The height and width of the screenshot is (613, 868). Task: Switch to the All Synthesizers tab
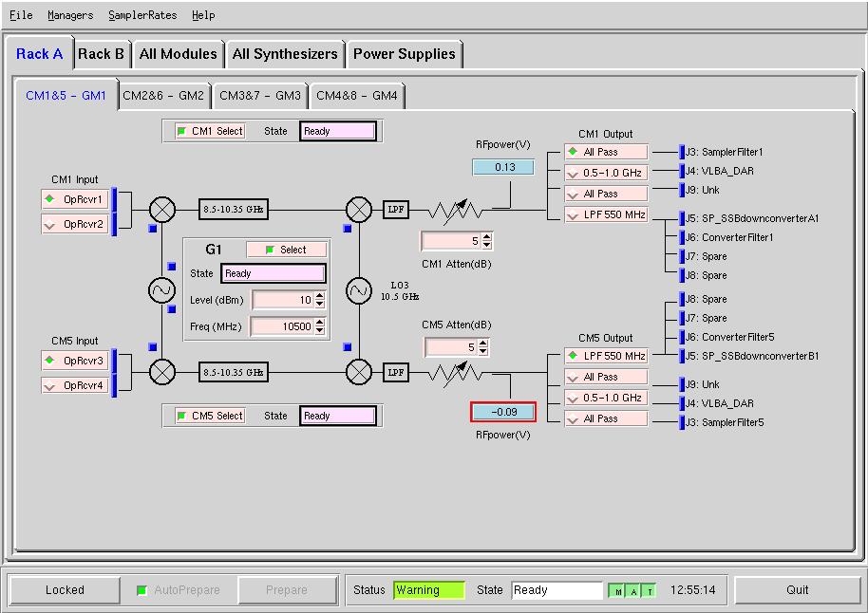[x=285, y=54]
